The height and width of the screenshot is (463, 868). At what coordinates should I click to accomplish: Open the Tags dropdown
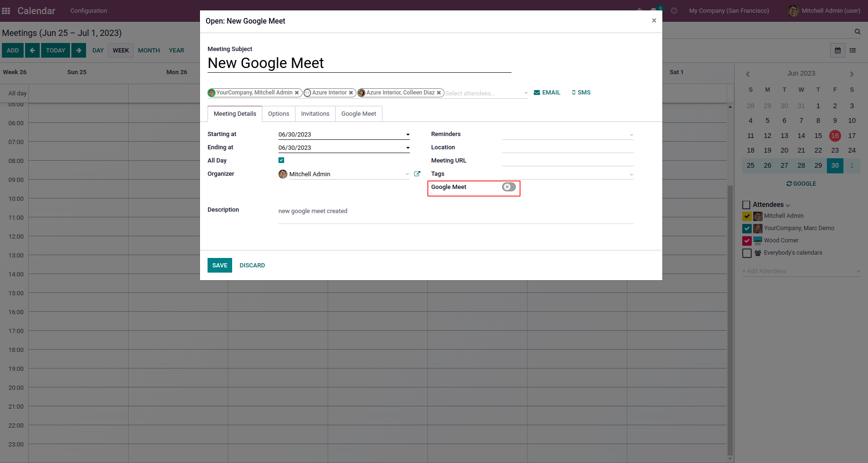coord(632,175)
